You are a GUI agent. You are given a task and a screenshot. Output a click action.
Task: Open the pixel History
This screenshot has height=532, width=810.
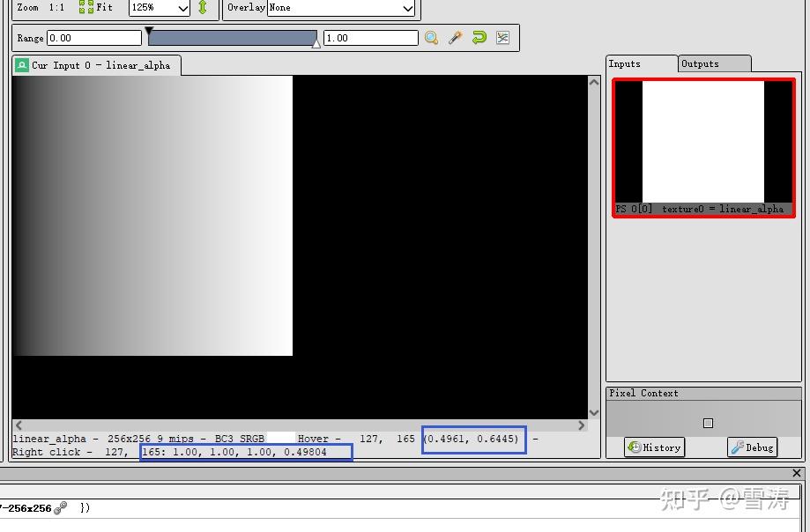coord(653,447)
